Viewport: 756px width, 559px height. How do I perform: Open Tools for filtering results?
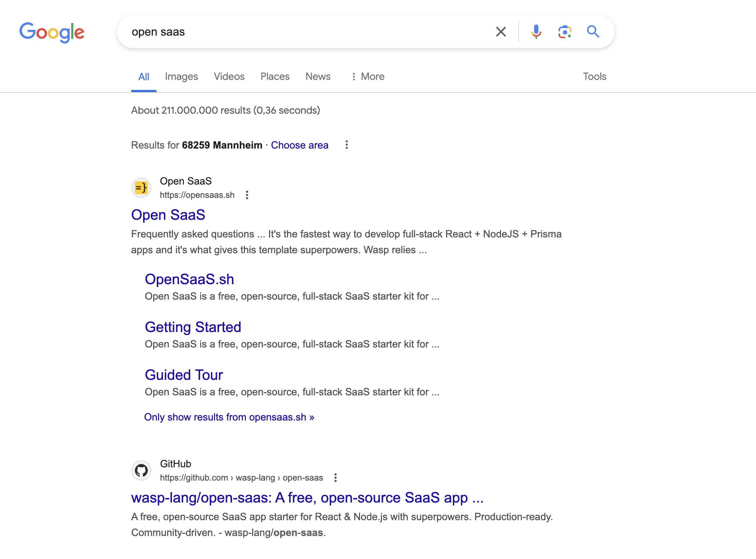pos(594,76)
